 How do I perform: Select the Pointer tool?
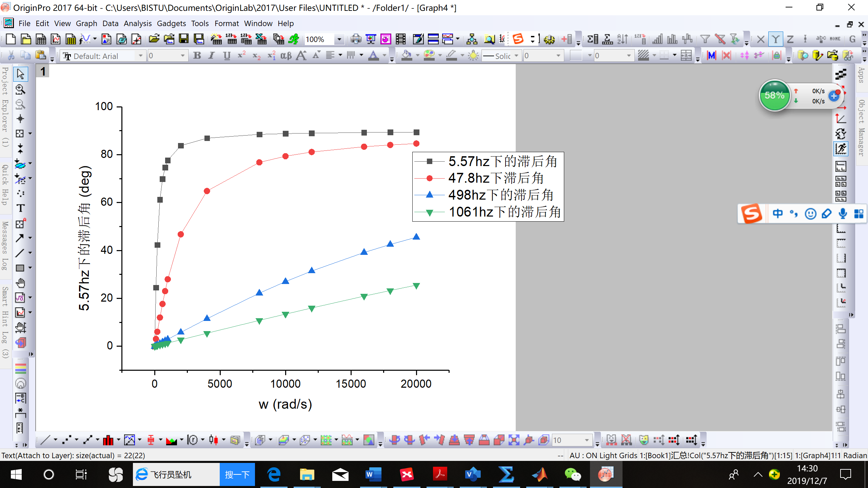click(20, 74)
